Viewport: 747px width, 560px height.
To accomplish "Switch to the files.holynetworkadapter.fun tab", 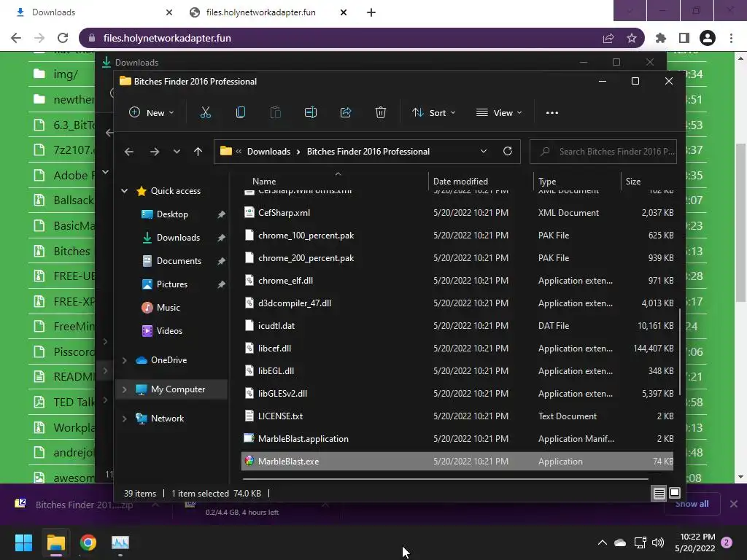I will 260,12.
